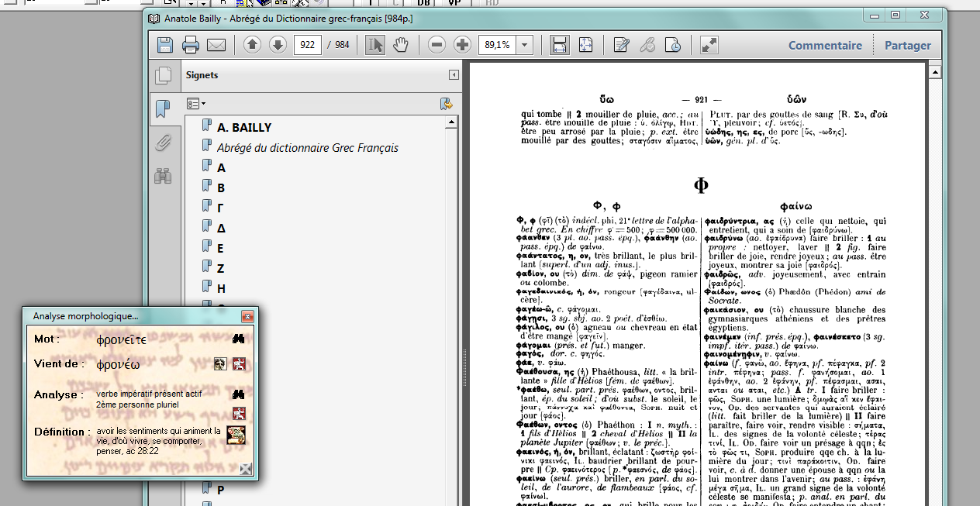Collapse the Signets navigation pane

454,75
